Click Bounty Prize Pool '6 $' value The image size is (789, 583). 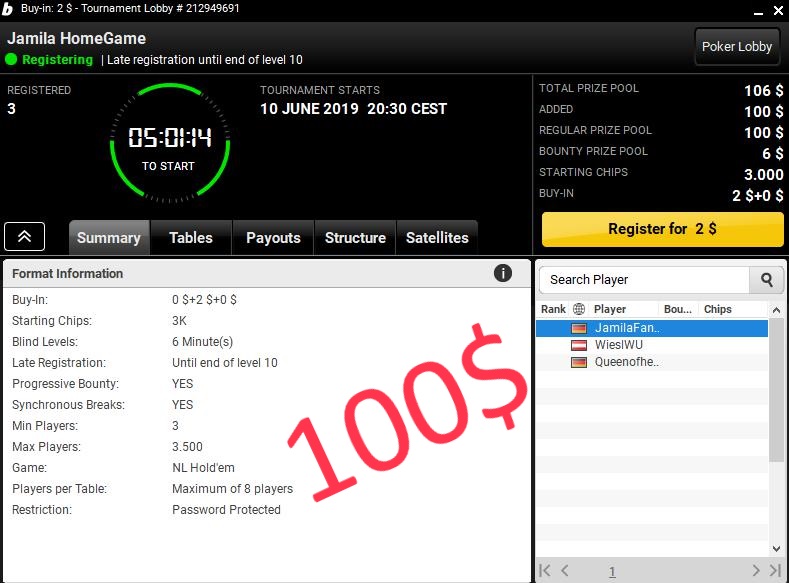pos(772,153)
